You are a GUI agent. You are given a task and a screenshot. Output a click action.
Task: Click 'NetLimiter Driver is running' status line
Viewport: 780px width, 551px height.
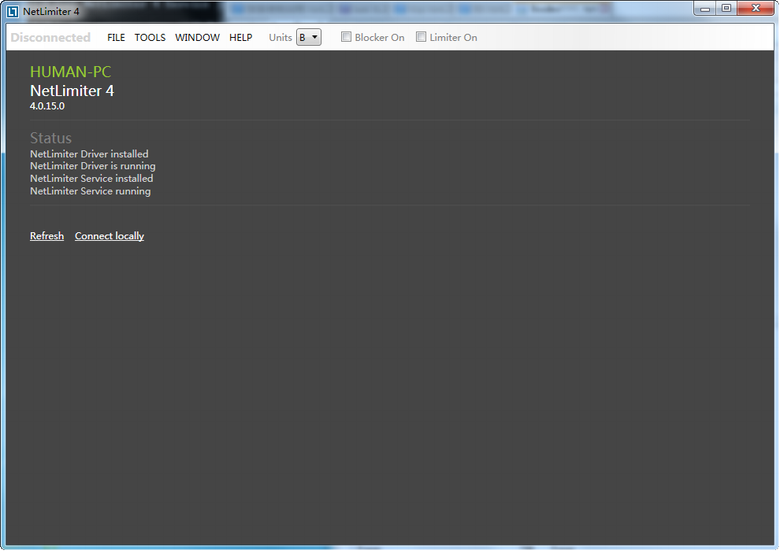[x=93, y=166]
